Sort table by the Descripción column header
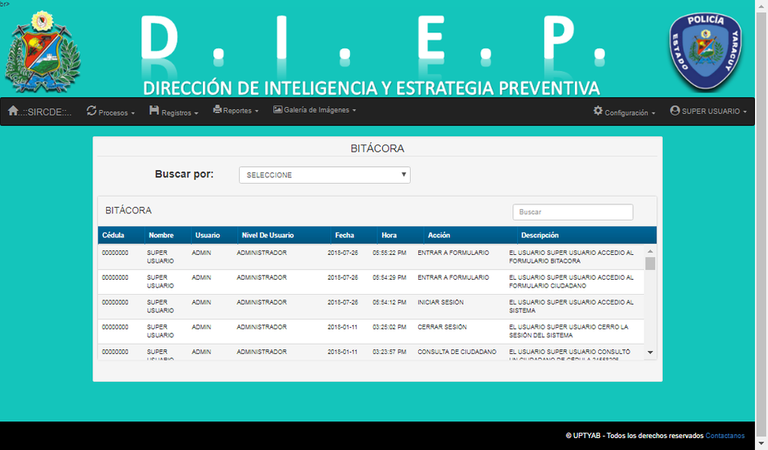This screenshot has height=450, width=768. point(540,235)
